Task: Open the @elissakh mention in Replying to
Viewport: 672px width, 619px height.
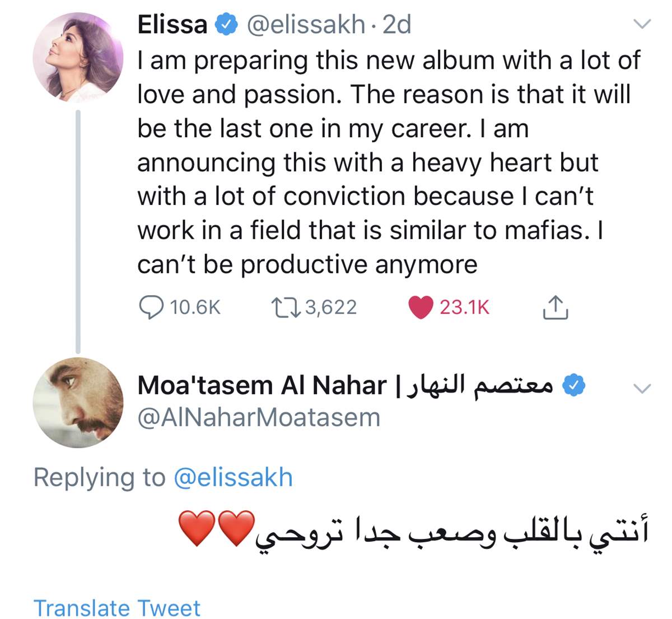Action: pos(233,478)
